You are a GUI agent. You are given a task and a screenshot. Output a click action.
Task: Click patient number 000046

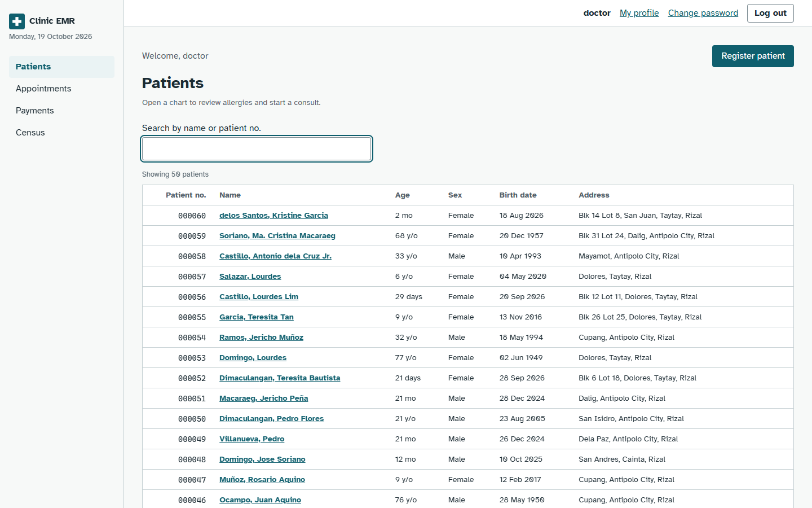click(x=192, y=500)
